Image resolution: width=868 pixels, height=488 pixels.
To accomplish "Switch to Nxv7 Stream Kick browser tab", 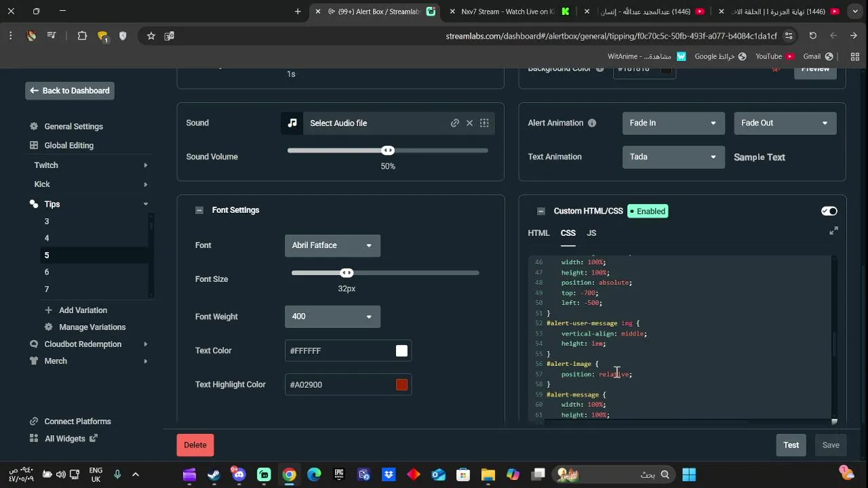I will click(509, 12).
